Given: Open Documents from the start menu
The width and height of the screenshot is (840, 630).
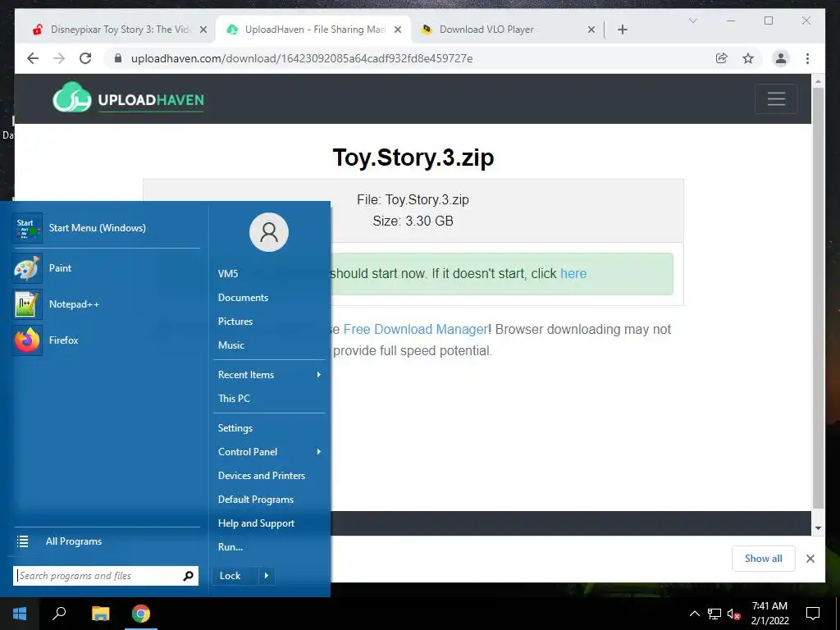Looking at the screenshot, I should point(243,297).
